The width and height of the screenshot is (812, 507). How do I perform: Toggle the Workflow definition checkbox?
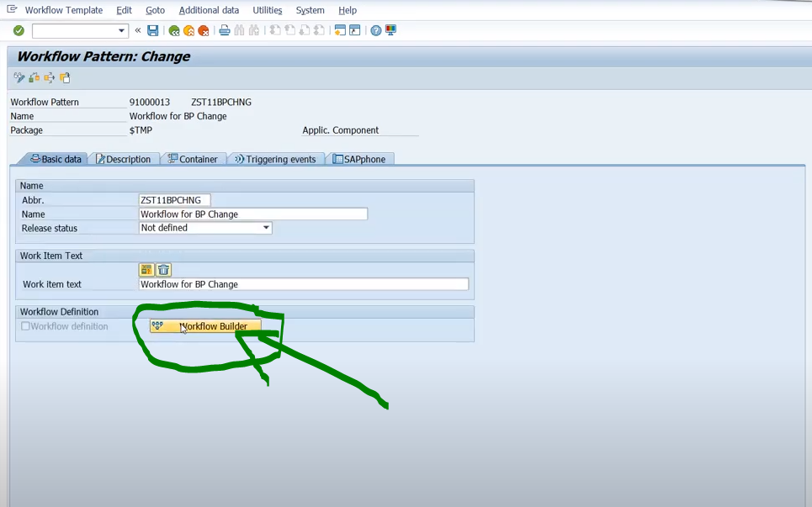click(25, 326)
